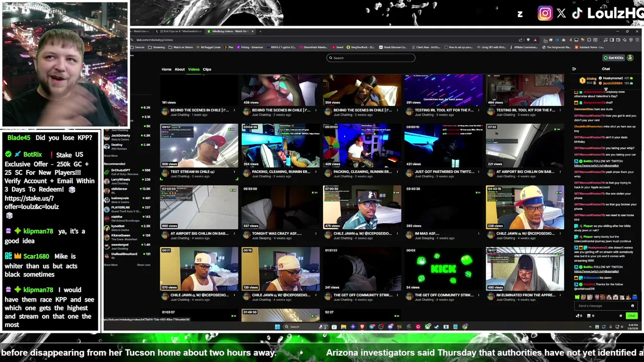644x362 pixels.
Task: Open TEST STREAM IN CHILE video thumbnail
Action: pyautogui.click(x=199, y=145)
